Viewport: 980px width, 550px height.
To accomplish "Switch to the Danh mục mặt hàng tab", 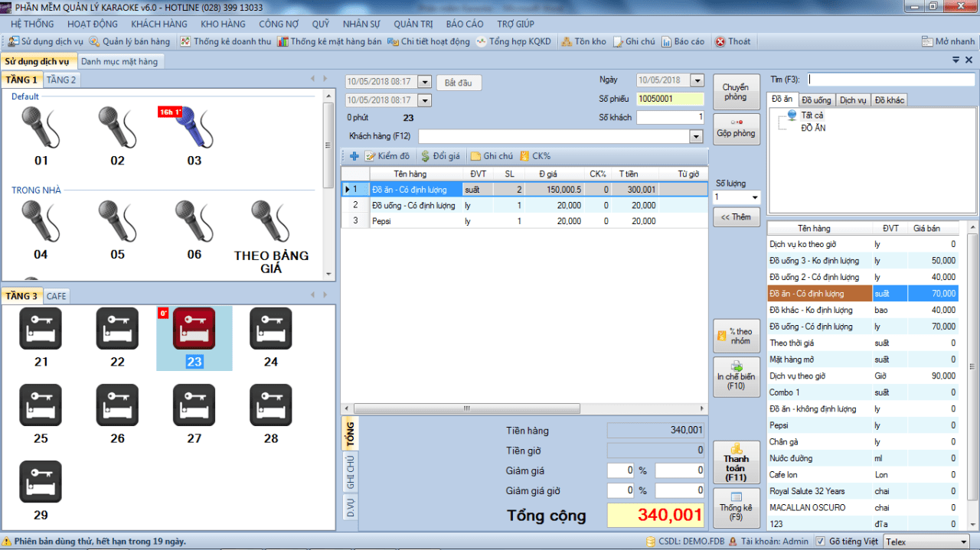I will 119,61.
